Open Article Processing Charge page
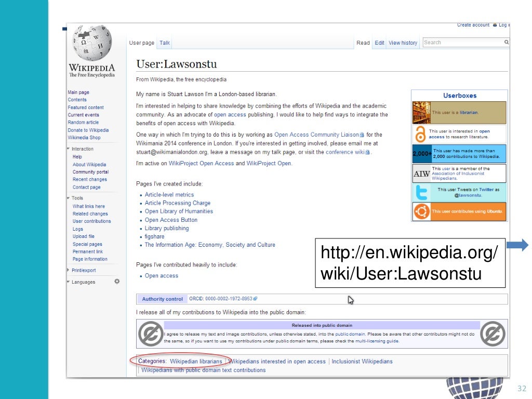Screen dimensions: 532x399 178,203
